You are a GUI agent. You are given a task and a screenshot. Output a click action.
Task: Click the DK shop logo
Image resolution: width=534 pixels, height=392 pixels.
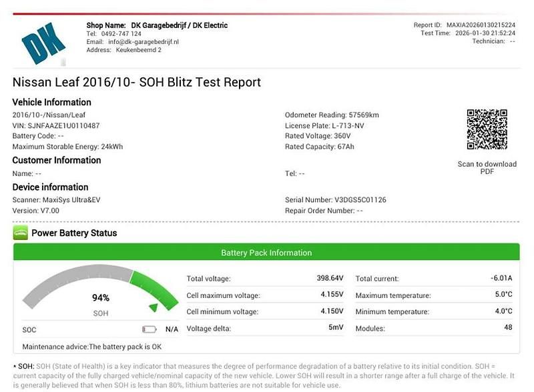point(44,42)
